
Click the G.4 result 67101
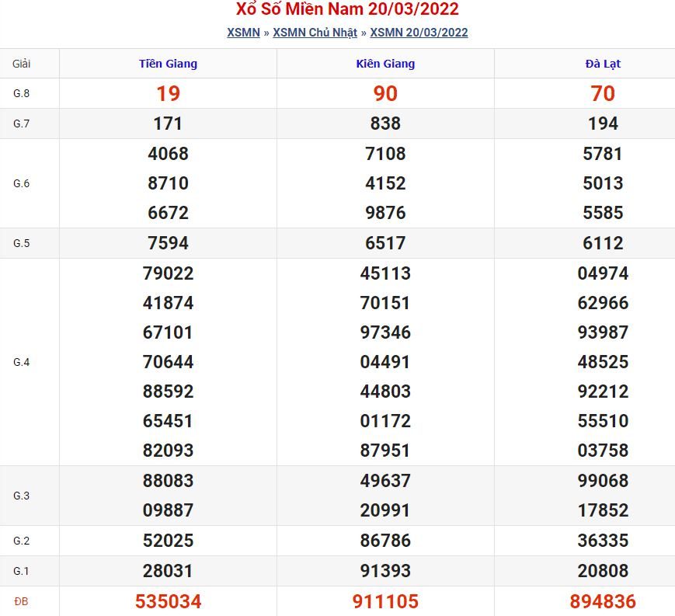(x=168, y=332)
